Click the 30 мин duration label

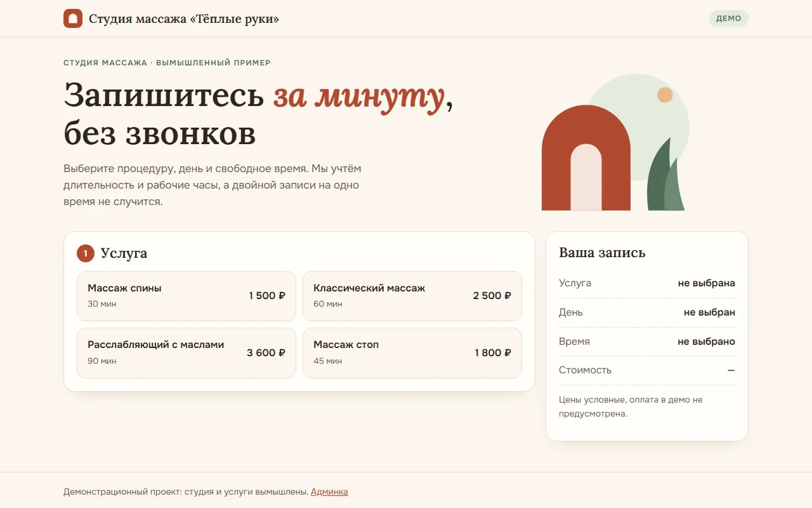[102, 304]
